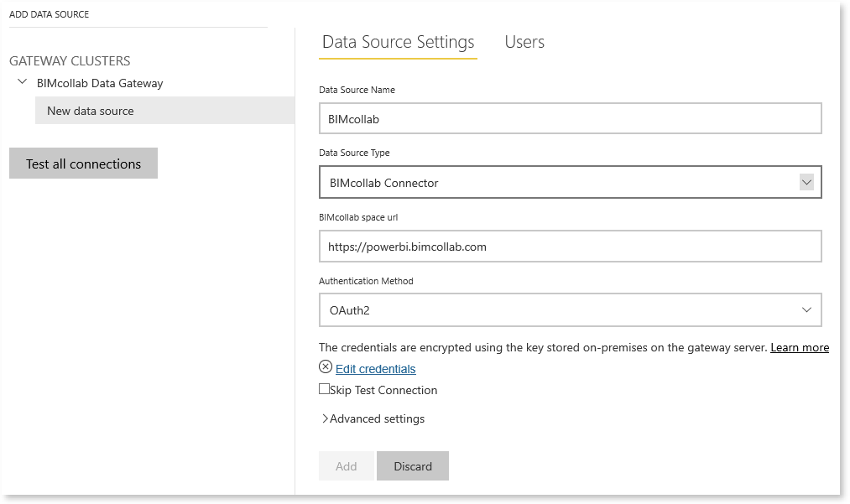Click the Data Source Name input field

571,119
